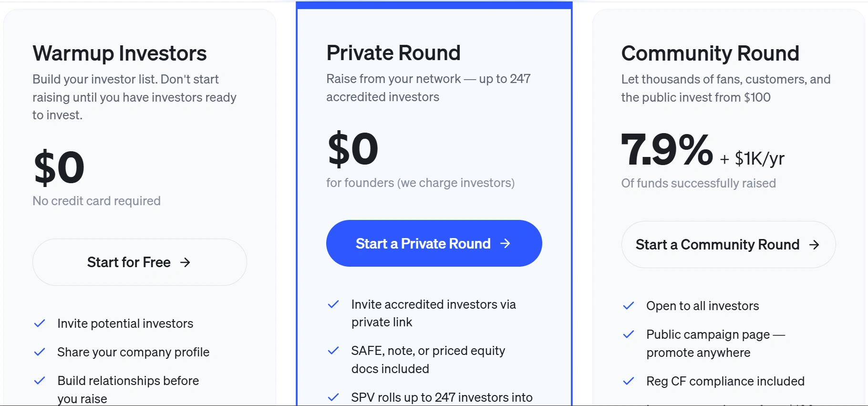The width and height of the screenshot is (868, 406).
Task: Click the 7.9% pricing figure
Action: coord(667,150)
